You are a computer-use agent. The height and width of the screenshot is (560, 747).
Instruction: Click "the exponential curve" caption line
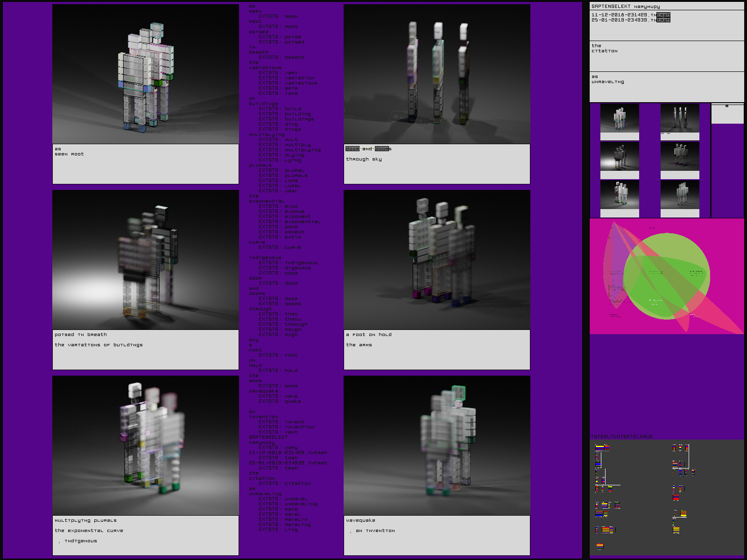[89, 531]
